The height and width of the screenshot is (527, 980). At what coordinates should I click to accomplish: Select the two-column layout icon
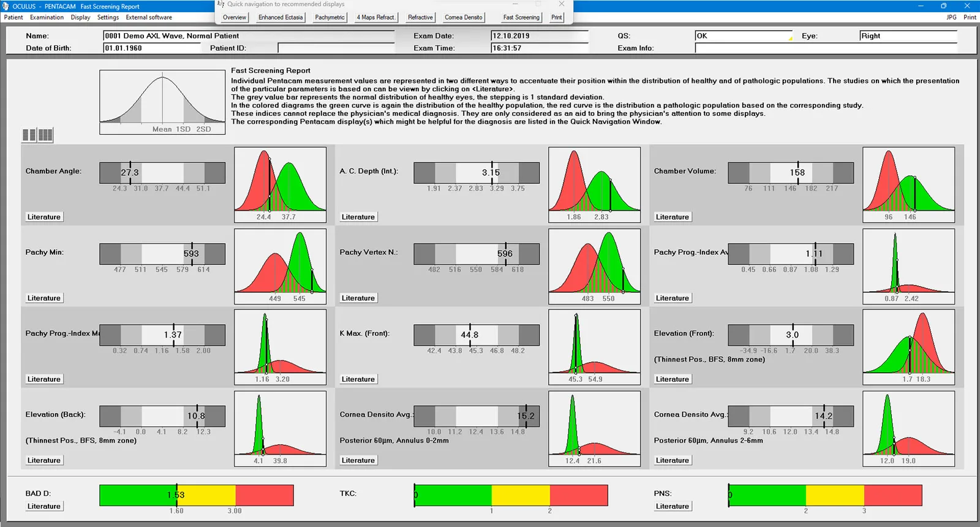(29, 135)
